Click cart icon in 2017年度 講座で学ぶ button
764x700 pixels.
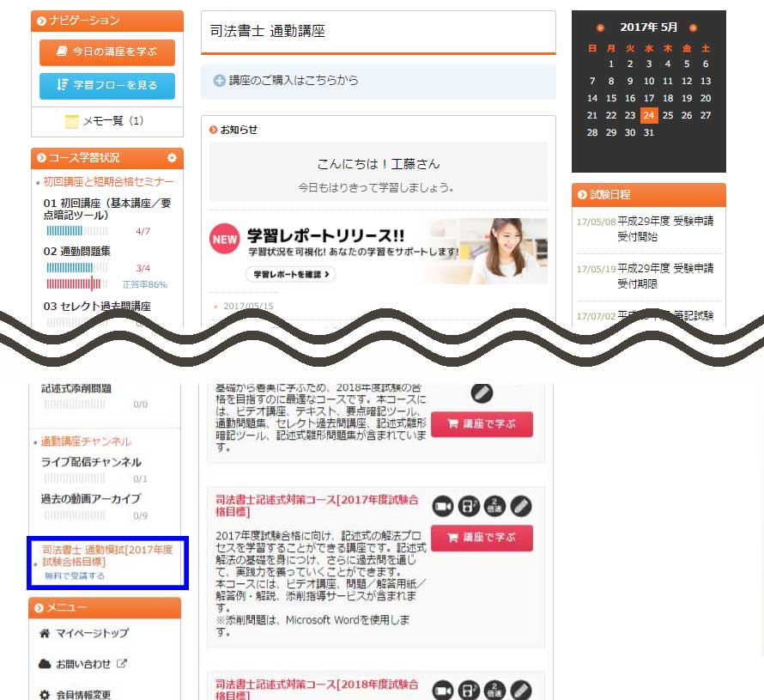click(452, 537)
